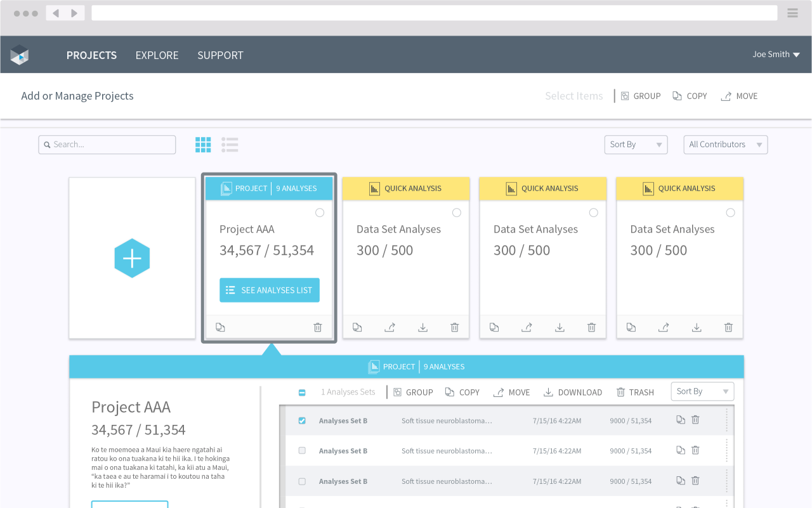Image resolution: width=812 pixels, height=508 pixels.
Task: Trash the first Analyses Set B row
Action: tap(695, 420)
